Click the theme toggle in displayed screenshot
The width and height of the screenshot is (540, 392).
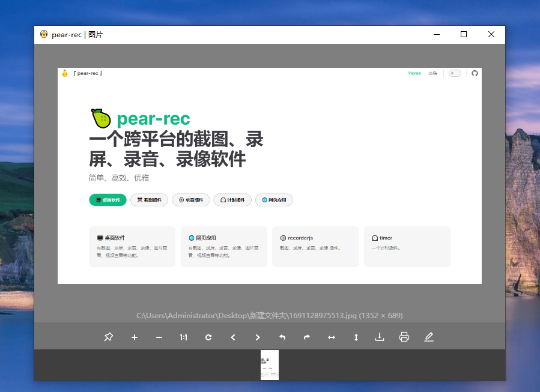(455, 73)
